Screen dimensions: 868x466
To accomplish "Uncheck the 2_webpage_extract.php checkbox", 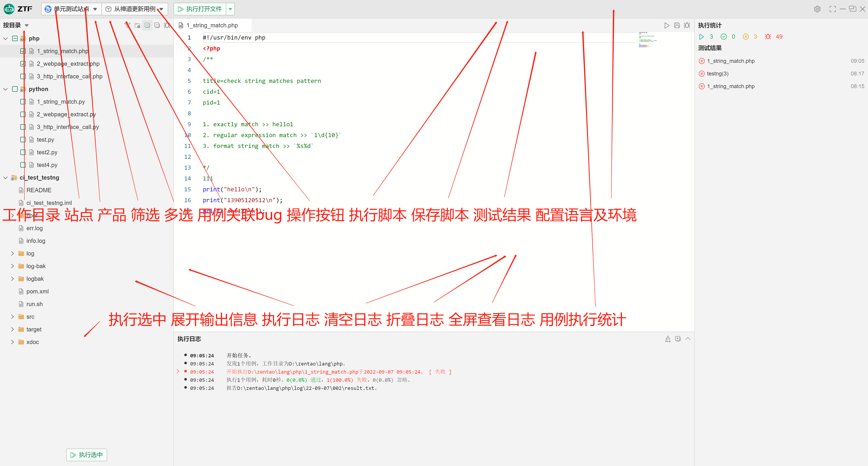I will point(23,64).
